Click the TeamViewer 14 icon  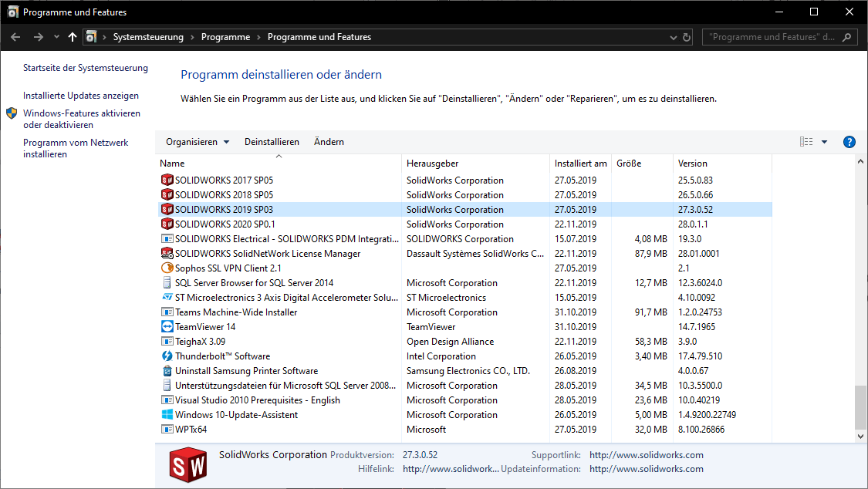click(x=167, y=326)
